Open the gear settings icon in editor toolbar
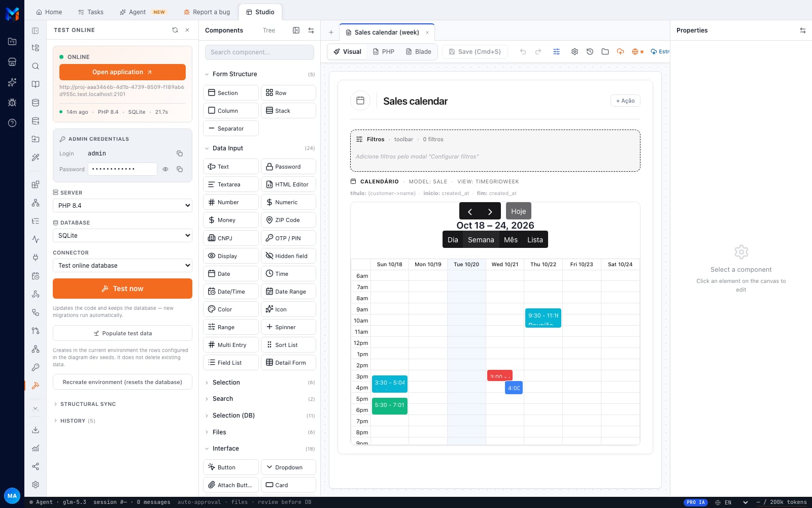Viewport: 812px width, 508px height. (574, 52)
